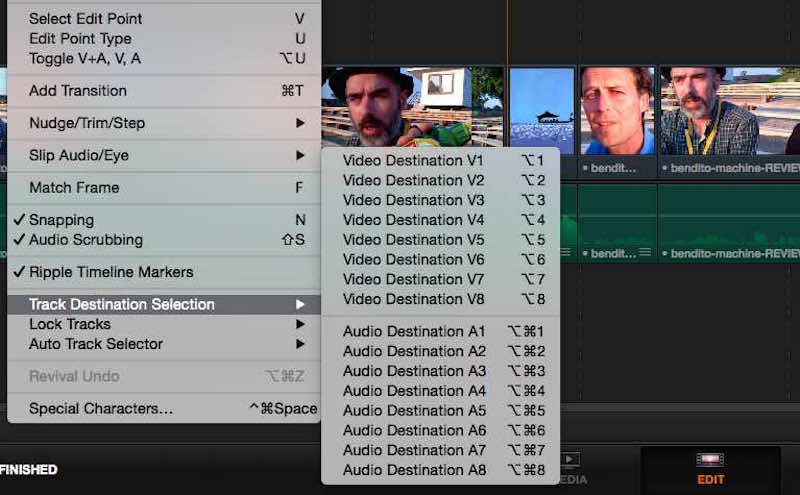Select Audio Destination A6
800x495 pixels.
(x=441, y=430)
